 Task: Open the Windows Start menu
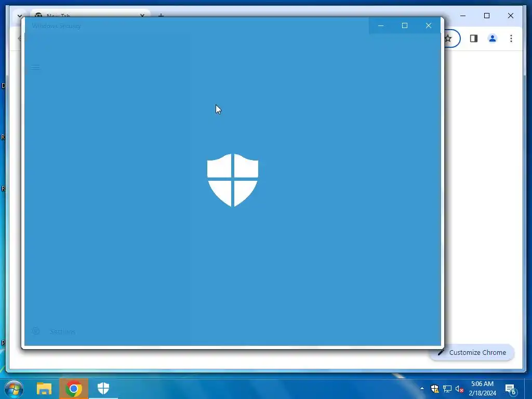14,389
